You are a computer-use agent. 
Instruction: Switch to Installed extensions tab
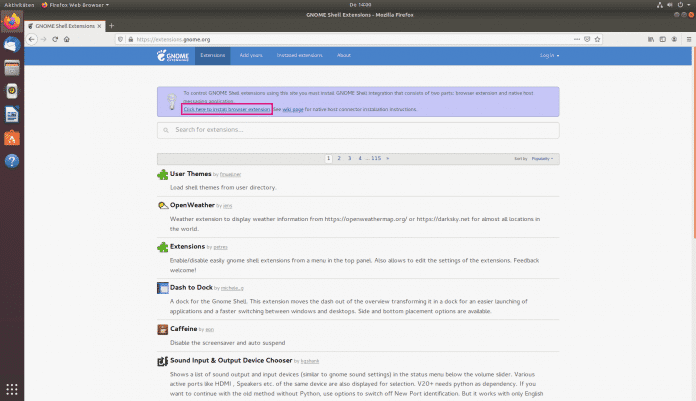[301, 56]
